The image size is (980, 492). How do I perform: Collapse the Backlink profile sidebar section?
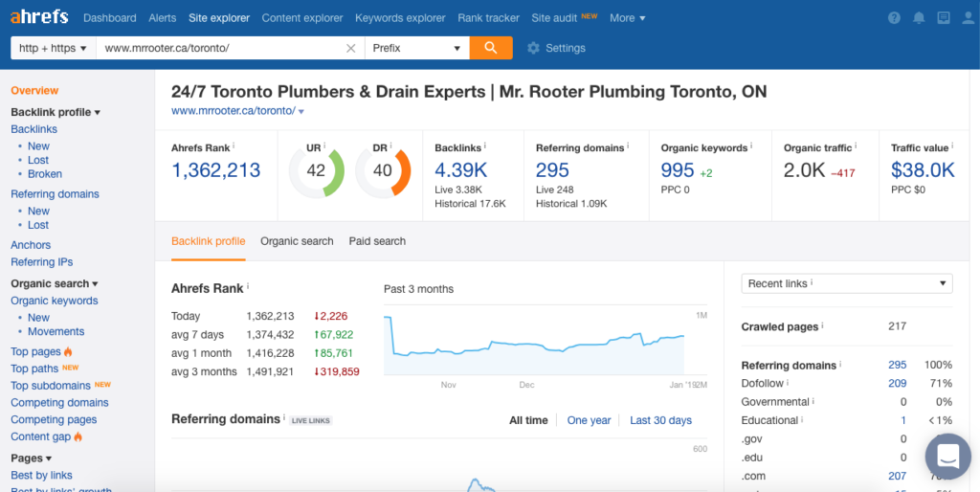pos(56,113)
